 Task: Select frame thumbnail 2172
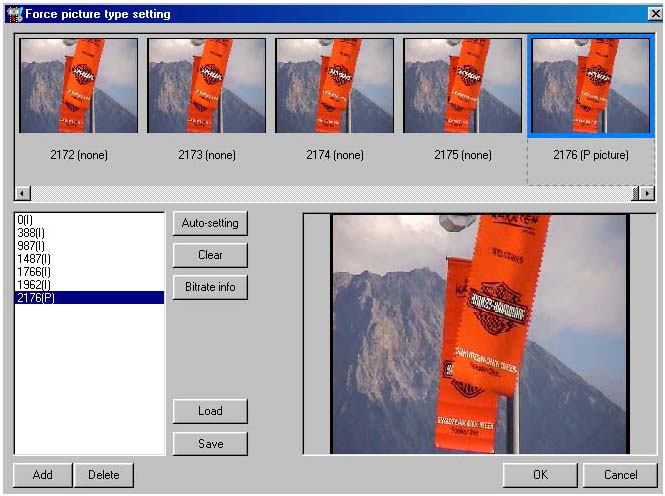coord(79,86)
